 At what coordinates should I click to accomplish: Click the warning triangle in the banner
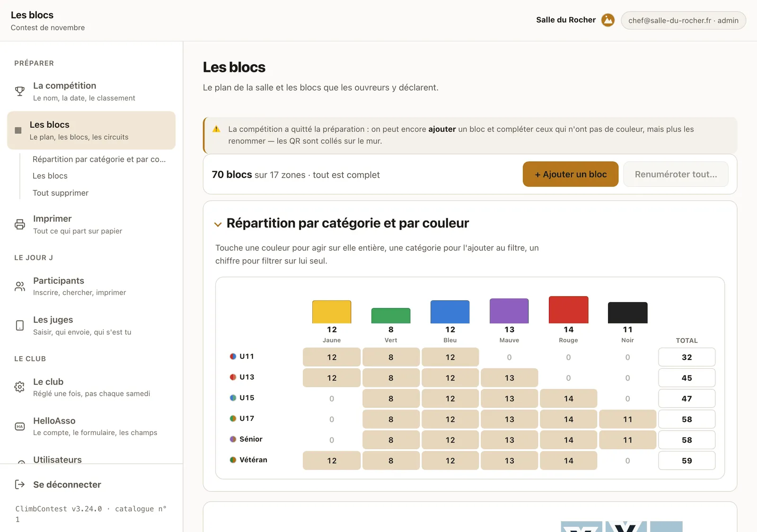point(216,129)
